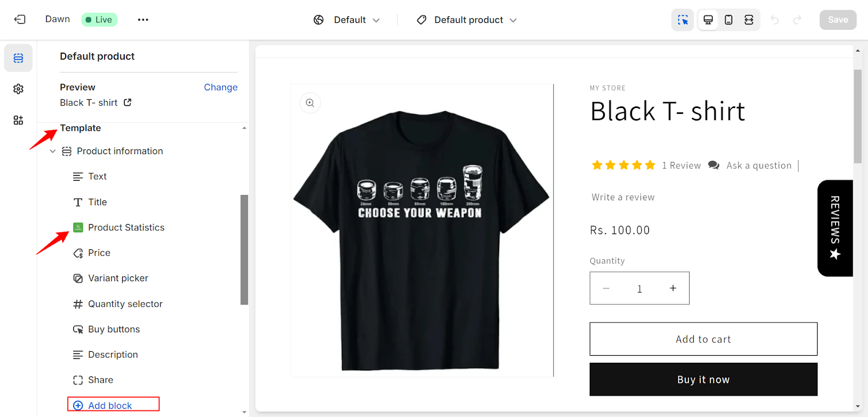Click the Save button
The width and height of the screenshot is (868, 417).
tap(838, 20)
